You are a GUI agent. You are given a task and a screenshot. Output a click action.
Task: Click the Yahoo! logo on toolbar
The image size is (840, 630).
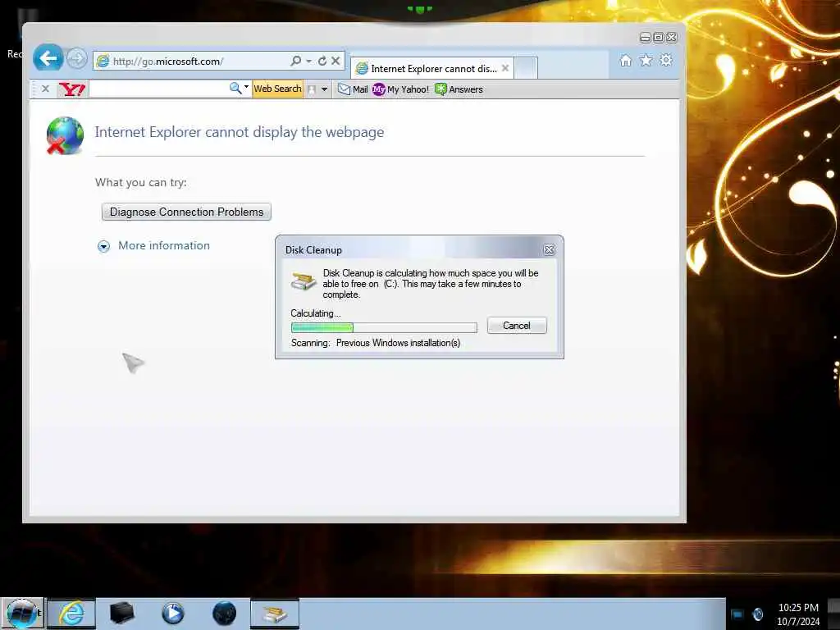click(x=72, y=89)
